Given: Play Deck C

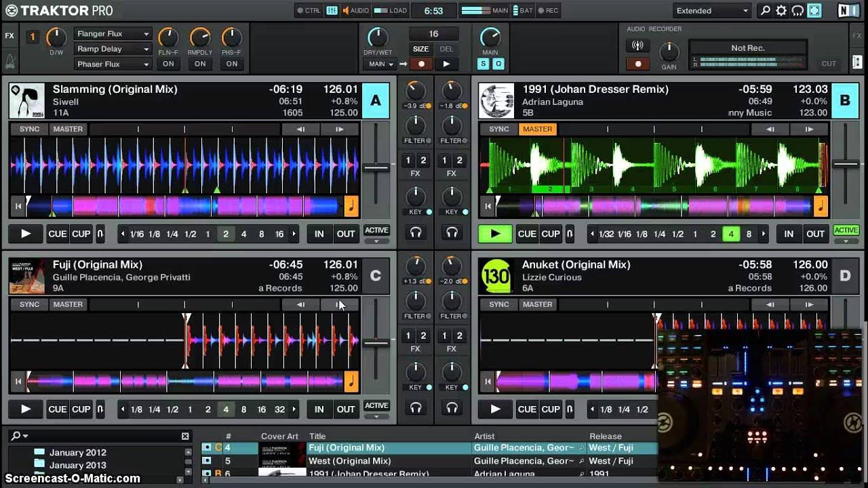Looking at the screenshot, I should click(x=26, y=409).
